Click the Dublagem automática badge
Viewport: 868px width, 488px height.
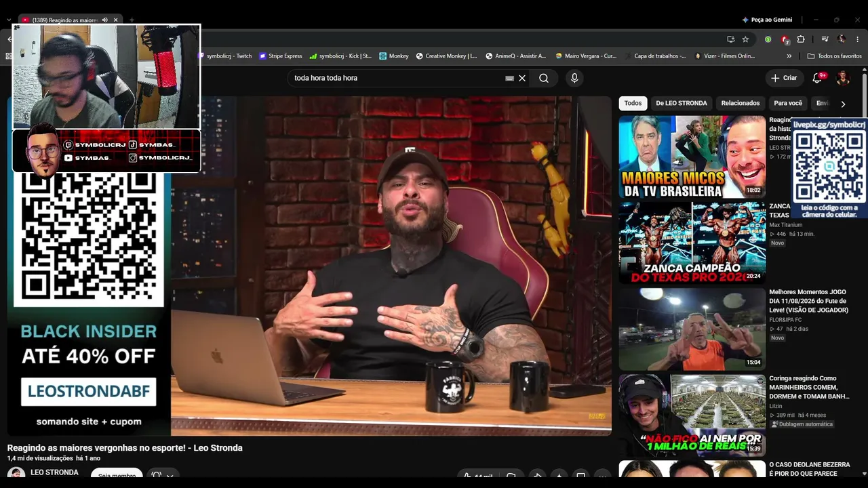point(802,424)
